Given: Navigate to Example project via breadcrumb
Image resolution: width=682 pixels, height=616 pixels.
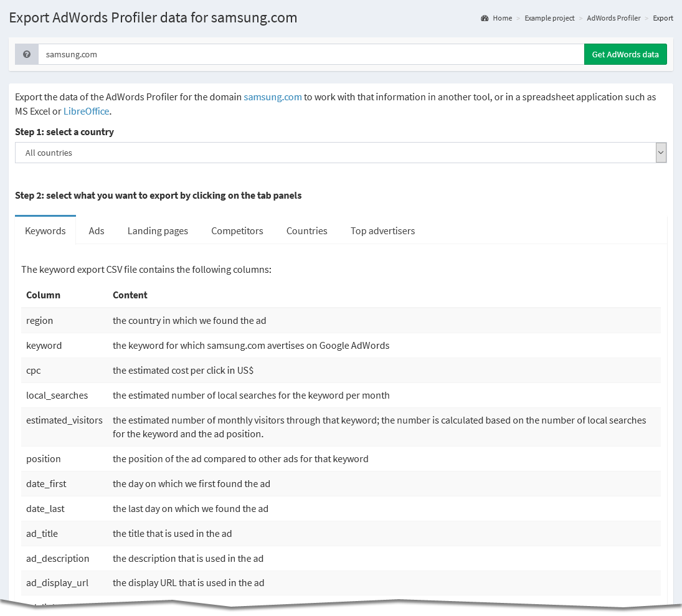Looking at the screenshot, I should point(549,18).
